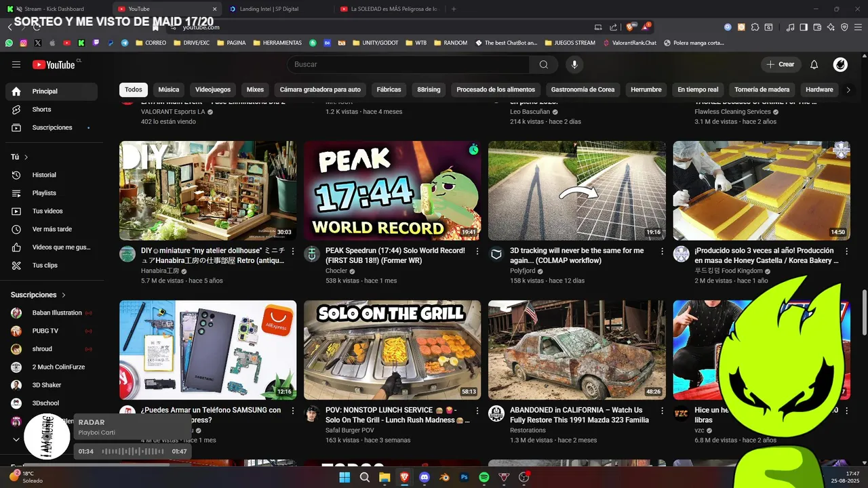Open Kick bookmark icon
The width and height of the screenshot is (868, 488).
tap(81, 43)
